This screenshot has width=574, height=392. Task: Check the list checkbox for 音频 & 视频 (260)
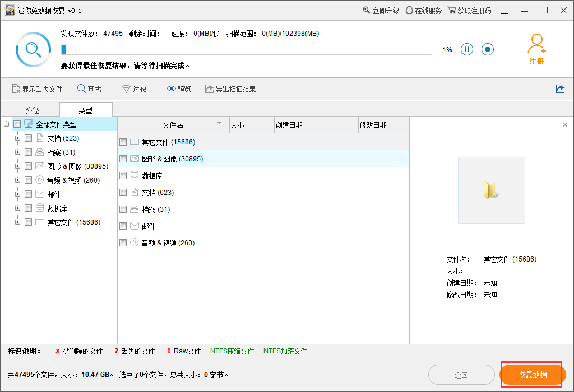point(123,243)
